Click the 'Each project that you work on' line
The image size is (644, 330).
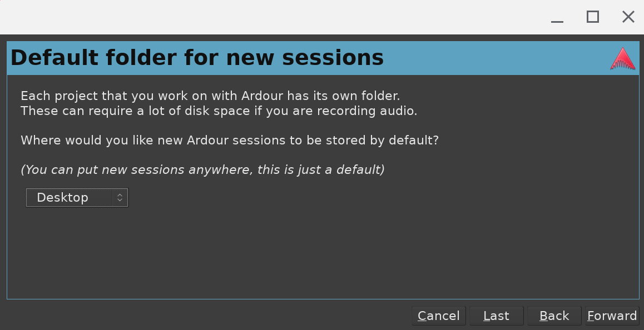[210, 96]
